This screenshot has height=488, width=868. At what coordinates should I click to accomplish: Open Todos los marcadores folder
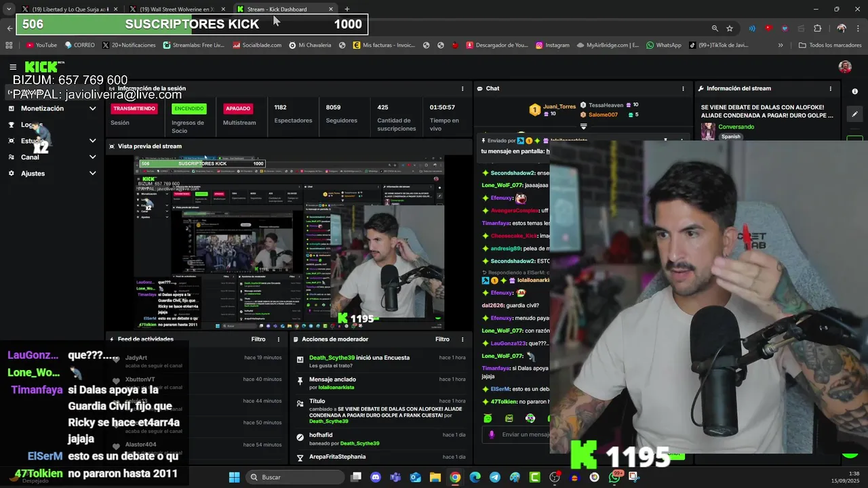(x=830, y=45)
